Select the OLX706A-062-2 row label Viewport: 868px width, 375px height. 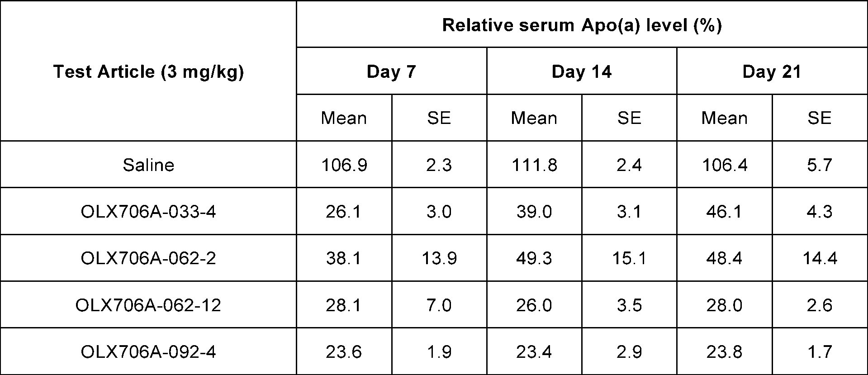point(148,258)
